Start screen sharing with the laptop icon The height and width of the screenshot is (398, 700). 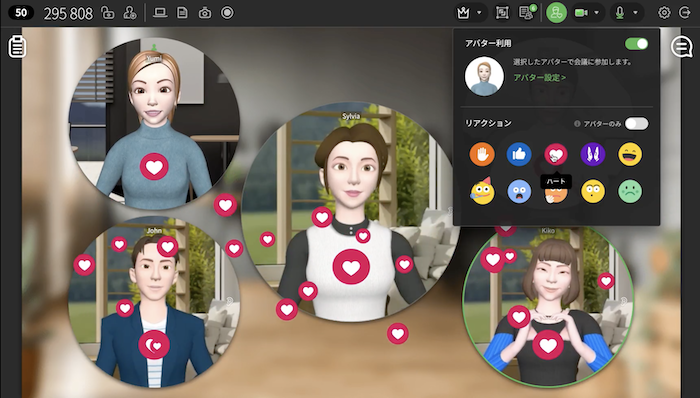tap(160, 13)
